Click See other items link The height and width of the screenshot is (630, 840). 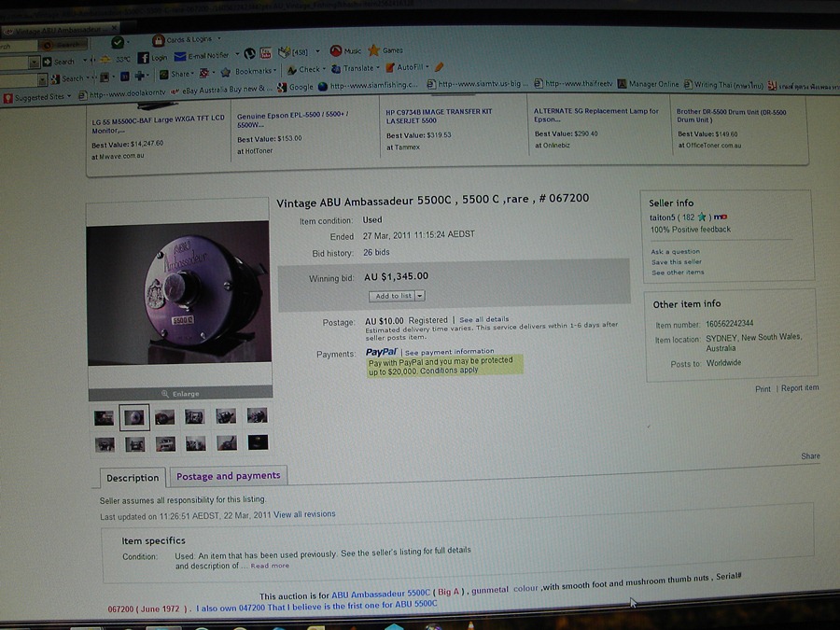pyautogui.click(x=678, y=273)
